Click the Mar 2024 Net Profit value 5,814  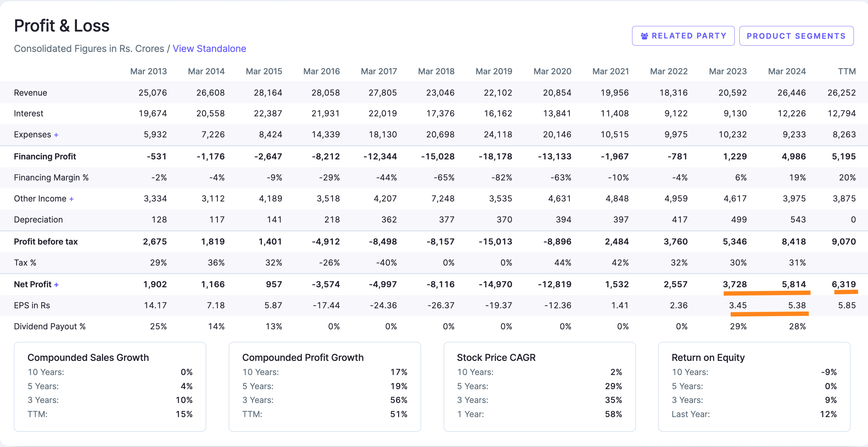pyautogui.click(x=794, y=284)
